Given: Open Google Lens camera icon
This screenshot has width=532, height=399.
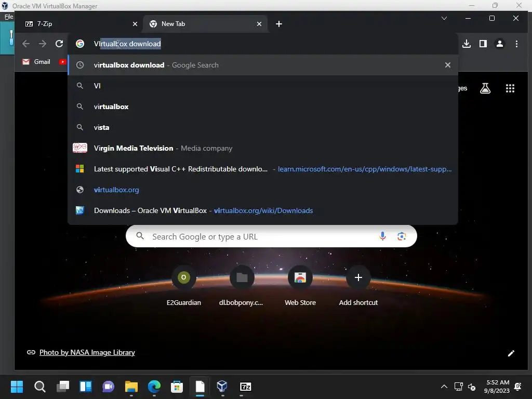Looking at the screenshot, I should [402, 236].
